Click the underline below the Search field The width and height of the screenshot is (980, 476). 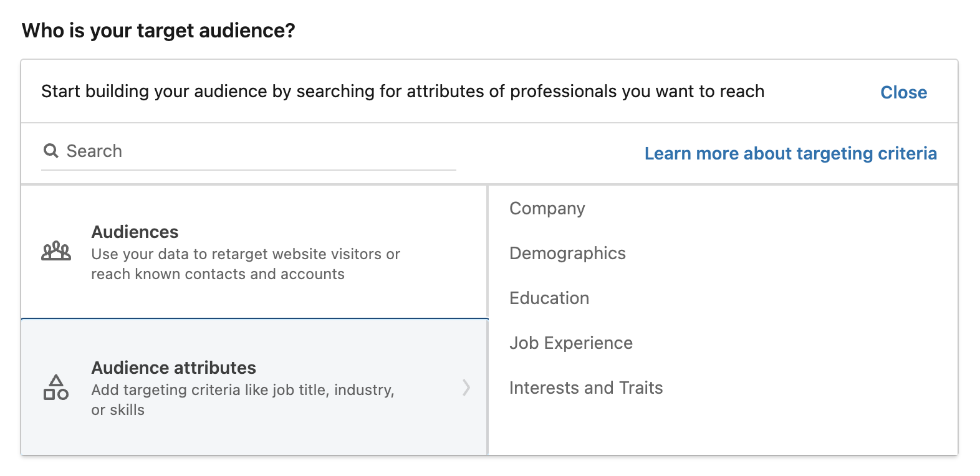click(248, 170)
